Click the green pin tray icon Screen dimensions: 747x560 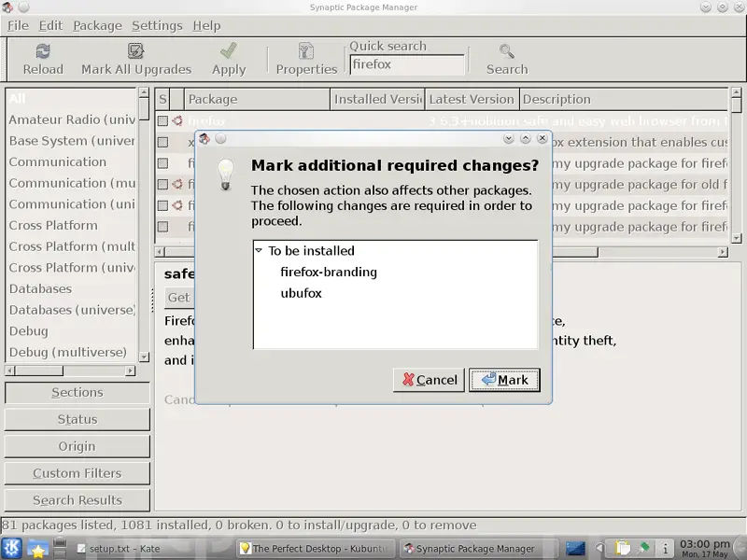click(x=643, y=548)
